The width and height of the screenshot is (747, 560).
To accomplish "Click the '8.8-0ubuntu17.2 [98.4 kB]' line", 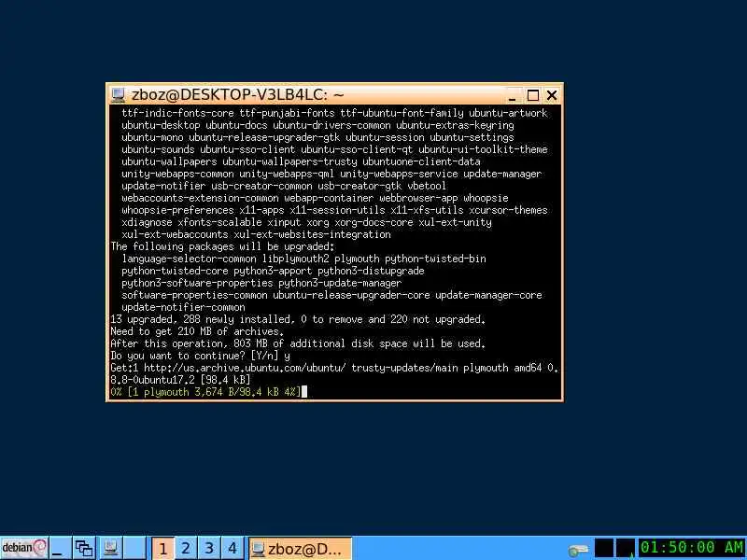I will point(180,380).
